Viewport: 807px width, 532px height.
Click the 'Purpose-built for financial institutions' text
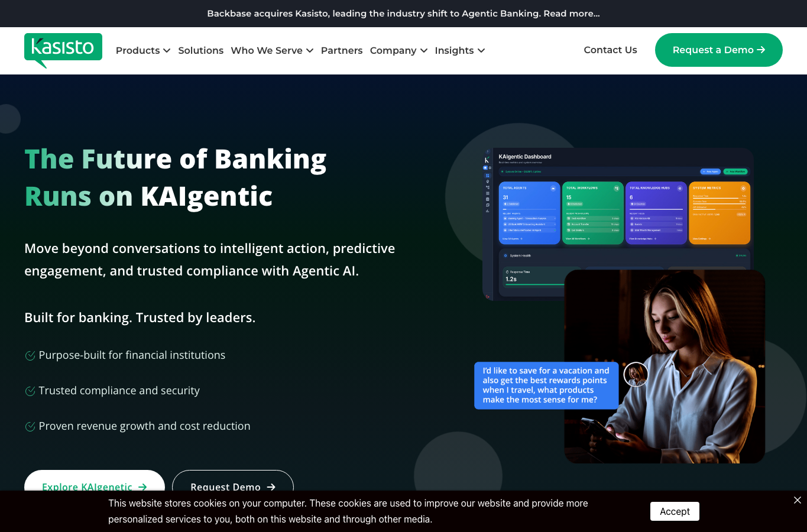pyautogui.click(x=132, y=355)
